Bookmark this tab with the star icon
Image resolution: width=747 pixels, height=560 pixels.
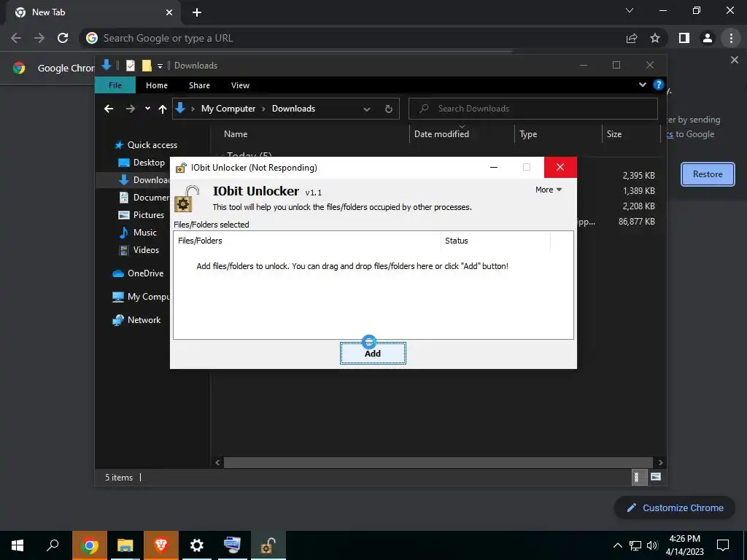pyautogui.click(x=655, y=38)
